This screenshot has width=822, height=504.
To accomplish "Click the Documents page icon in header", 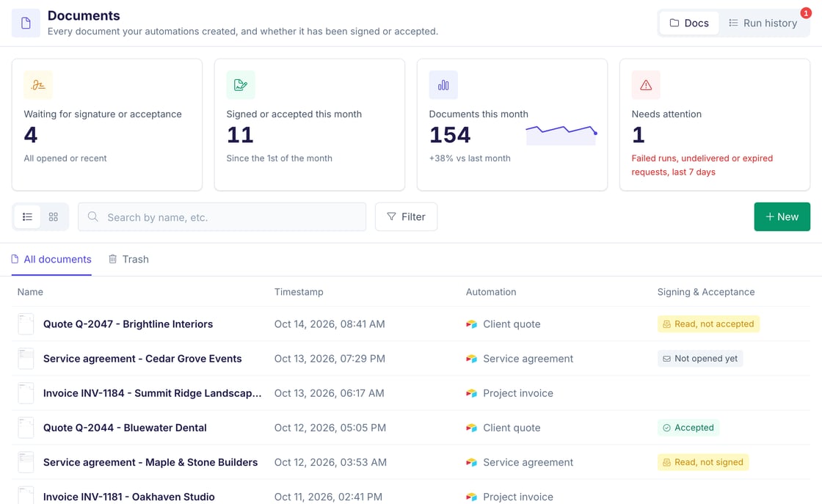I will pos(26,23).
